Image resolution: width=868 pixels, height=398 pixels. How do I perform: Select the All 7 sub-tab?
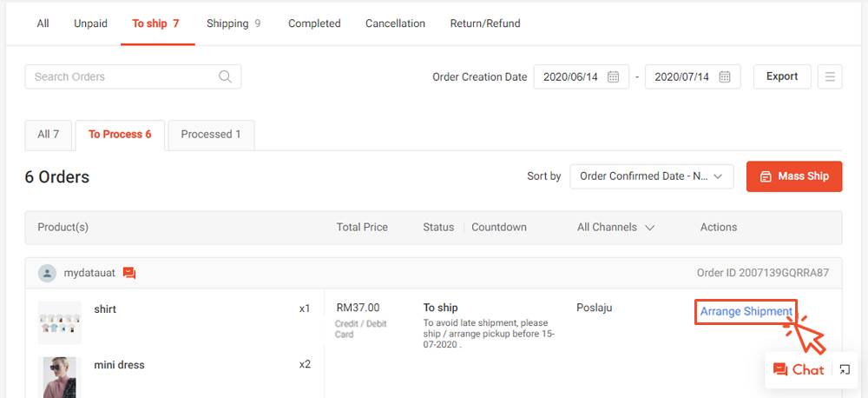click(48, 135)
